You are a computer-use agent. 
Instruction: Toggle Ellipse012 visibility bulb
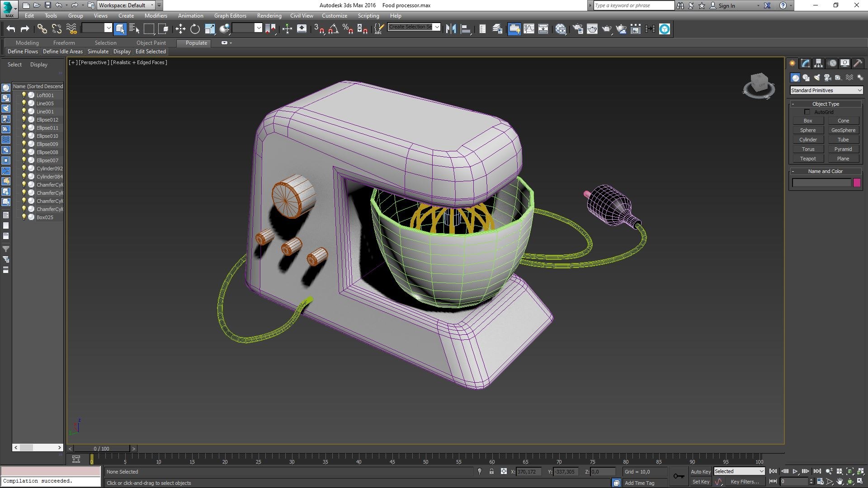coord(24,119)
